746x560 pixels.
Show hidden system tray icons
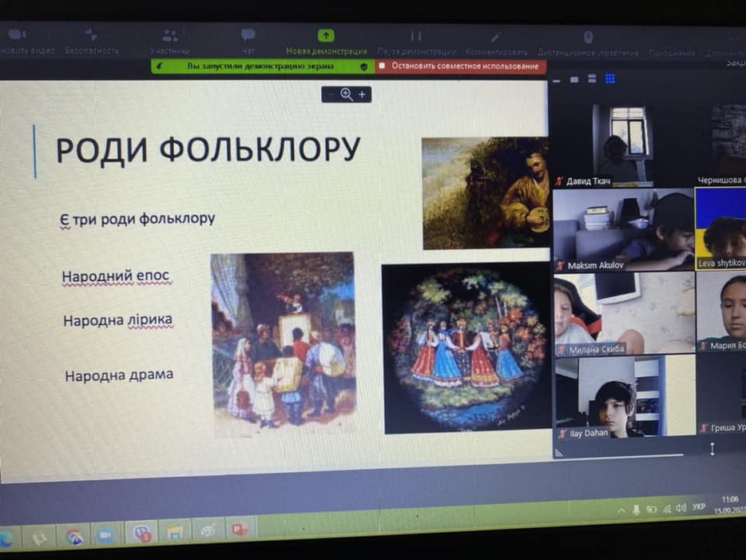point(621,510)
